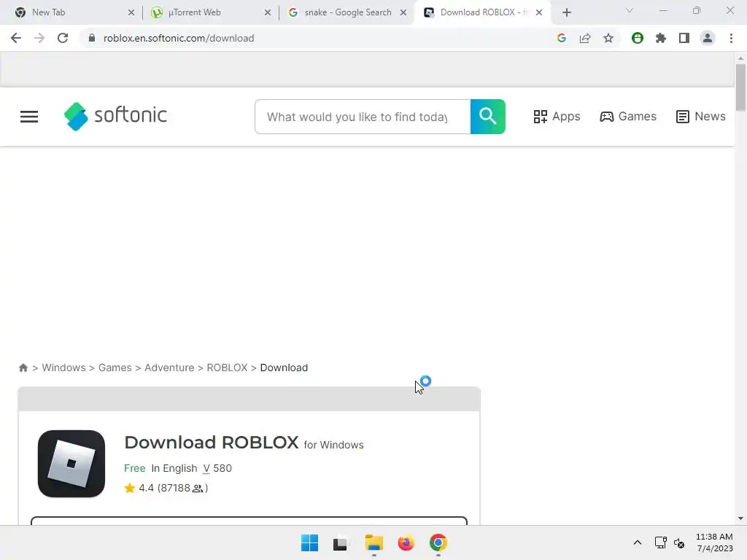The height and width of the screenshot is (560, 747).
Task: Open the Apps section
Action: click(557, 117)
